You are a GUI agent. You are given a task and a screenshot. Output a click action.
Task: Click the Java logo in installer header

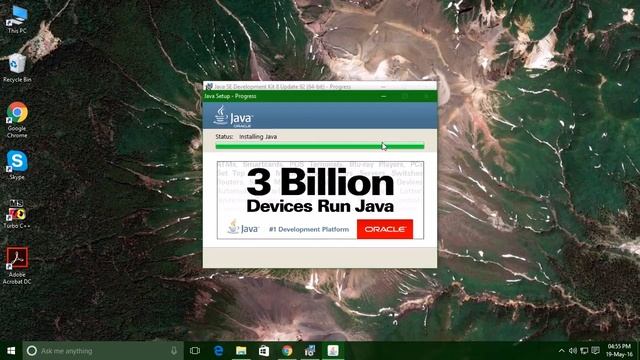coord(233,116)
